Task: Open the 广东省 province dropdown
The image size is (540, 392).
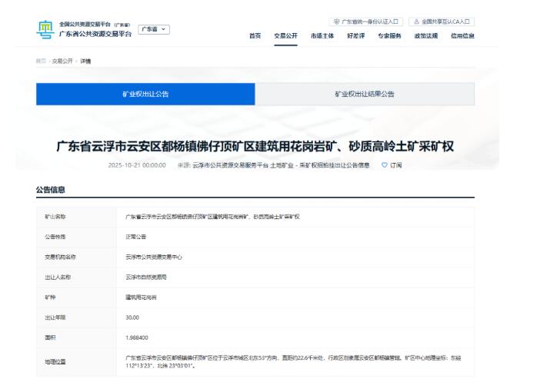Action: 154,29
